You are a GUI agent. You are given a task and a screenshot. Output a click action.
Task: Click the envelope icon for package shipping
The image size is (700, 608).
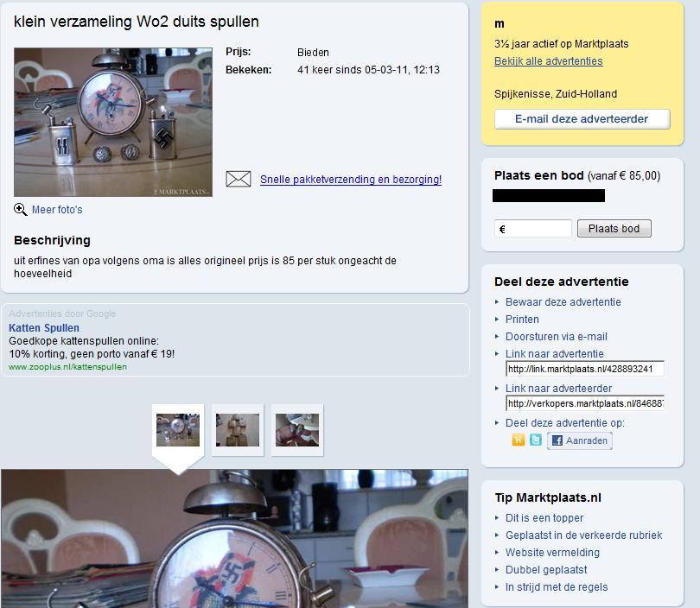[239, 179]
